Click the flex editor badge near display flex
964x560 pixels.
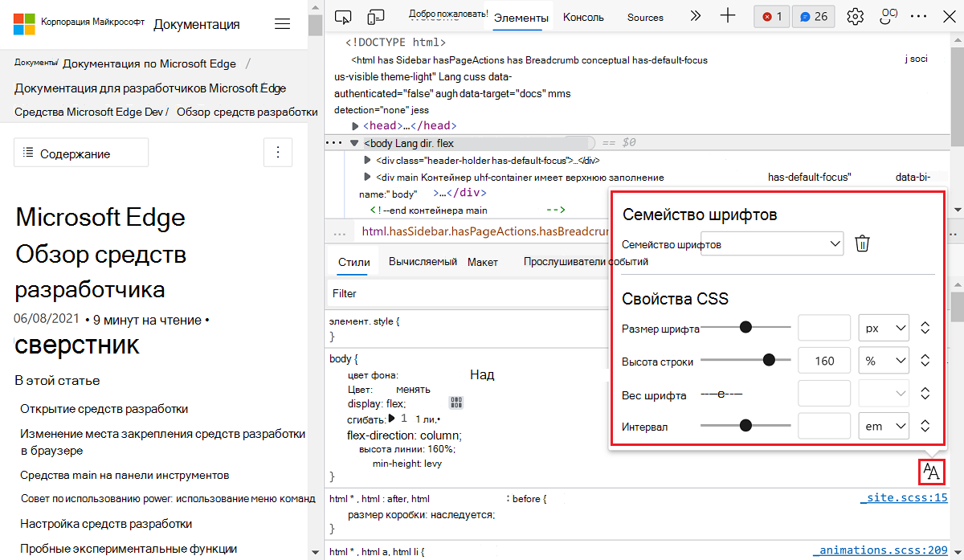pyautogui.click(x=455, y=403)
